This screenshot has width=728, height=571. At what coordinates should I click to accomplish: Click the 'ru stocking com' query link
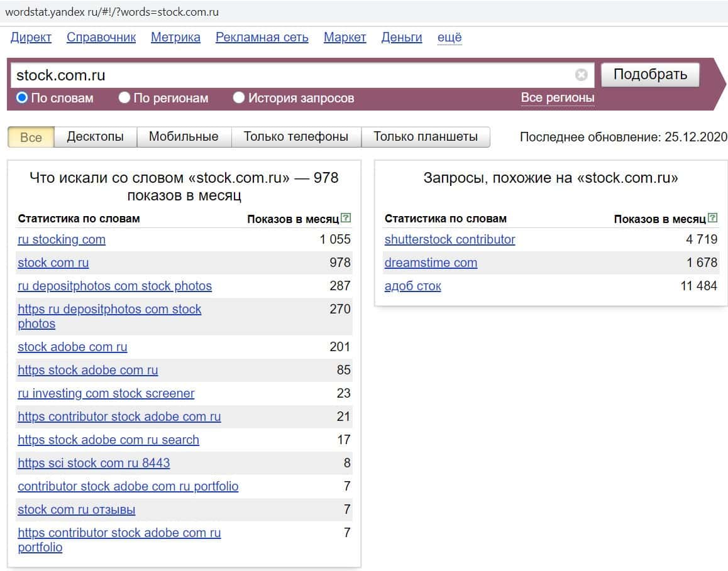(62, 239)
